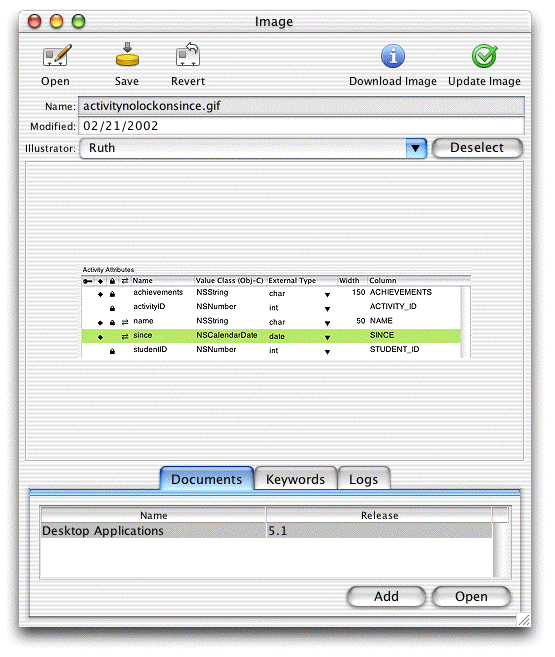Click the green zoom window button
This screenshot has width=555, height=657.
coord(78,21)
